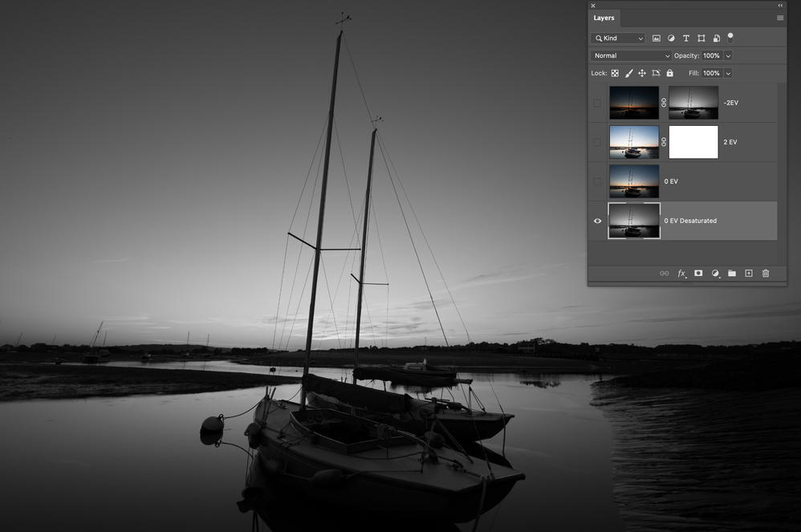Image resolution: width=801 pixels, height=532 pixels.
Task: Filter layers by adjustment layers icon
Action: [671, 39]
